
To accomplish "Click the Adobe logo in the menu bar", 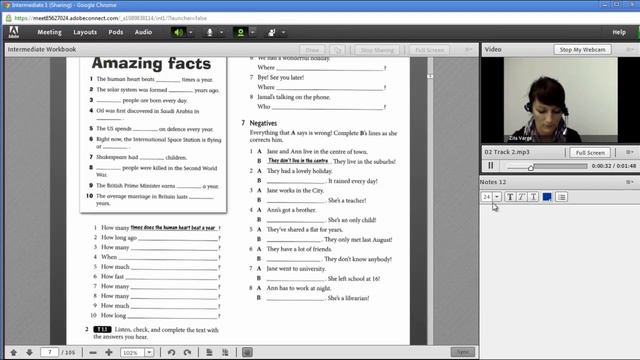I will click(13, 32).
